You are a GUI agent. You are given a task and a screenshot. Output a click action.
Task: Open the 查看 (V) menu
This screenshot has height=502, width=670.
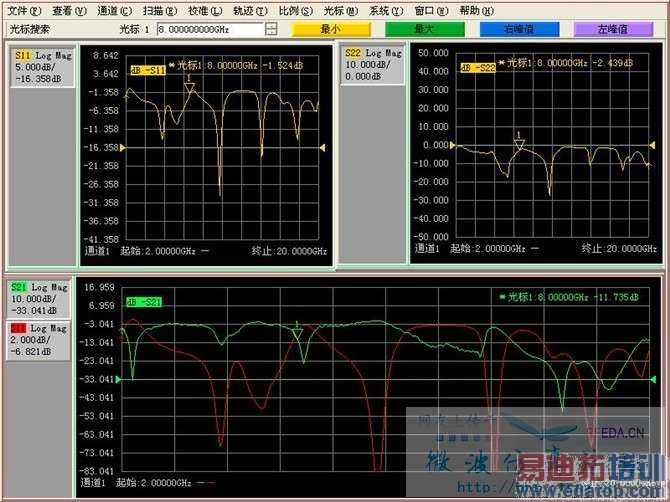[70, 10]
